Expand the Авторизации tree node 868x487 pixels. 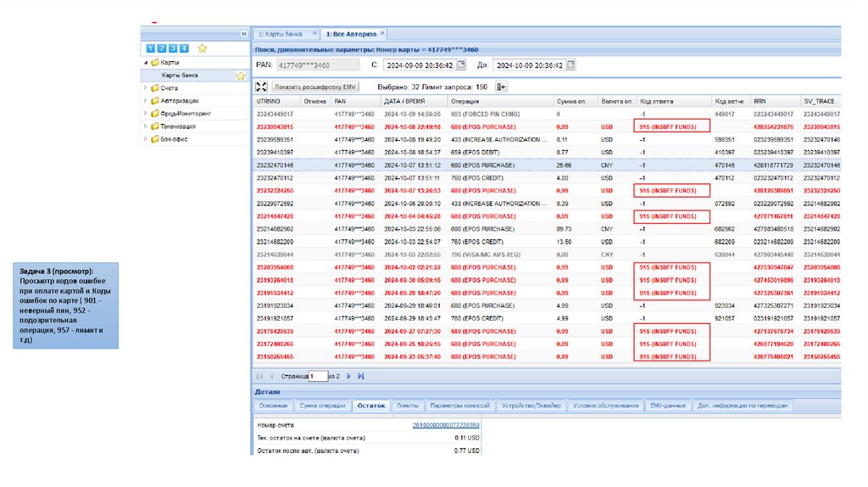[x=145, y=100]
